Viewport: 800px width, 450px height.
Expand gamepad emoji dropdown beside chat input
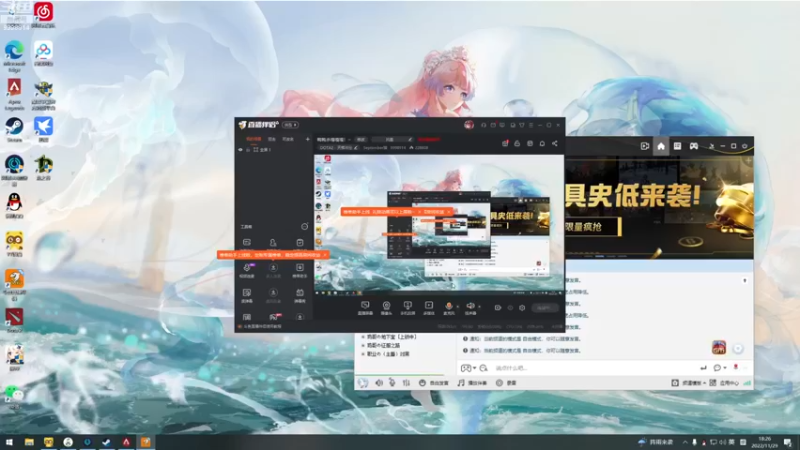coord(474,368)
